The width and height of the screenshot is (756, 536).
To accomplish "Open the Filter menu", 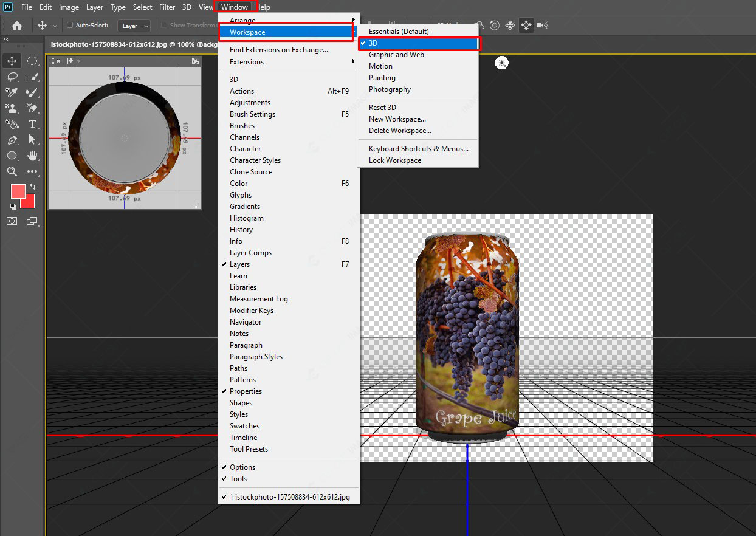I will pos(167,7).
